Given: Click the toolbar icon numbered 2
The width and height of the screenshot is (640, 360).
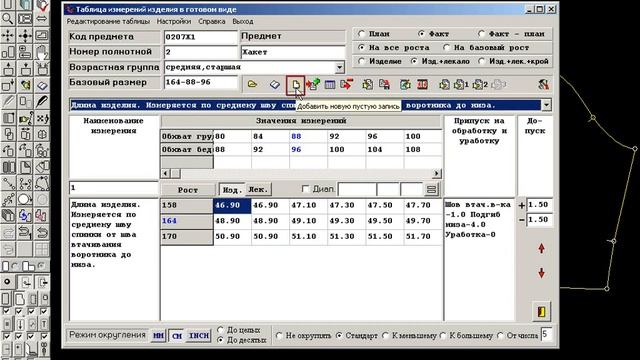Looking at the screenshot, I should tap(480, 84).
